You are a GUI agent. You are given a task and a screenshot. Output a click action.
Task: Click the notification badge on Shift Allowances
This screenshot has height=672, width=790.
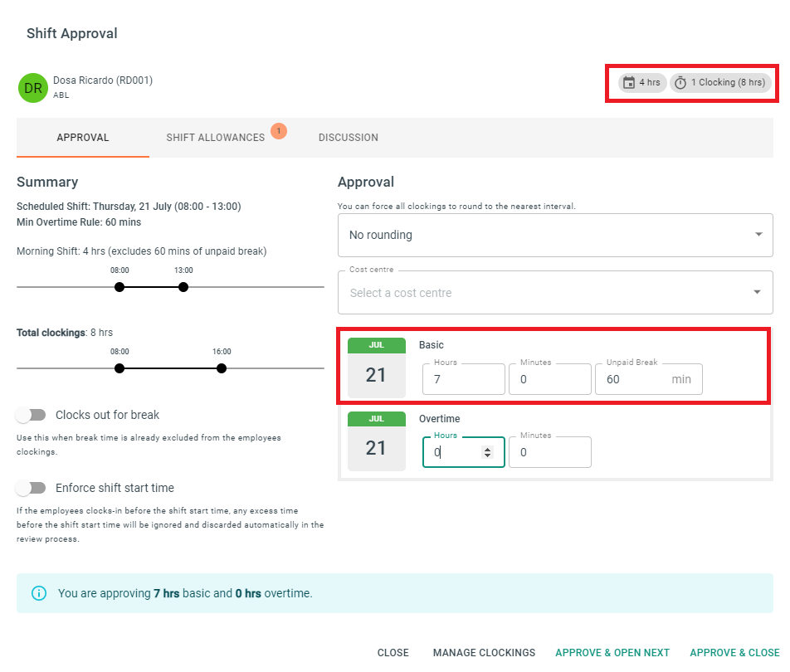click(279, 131)
